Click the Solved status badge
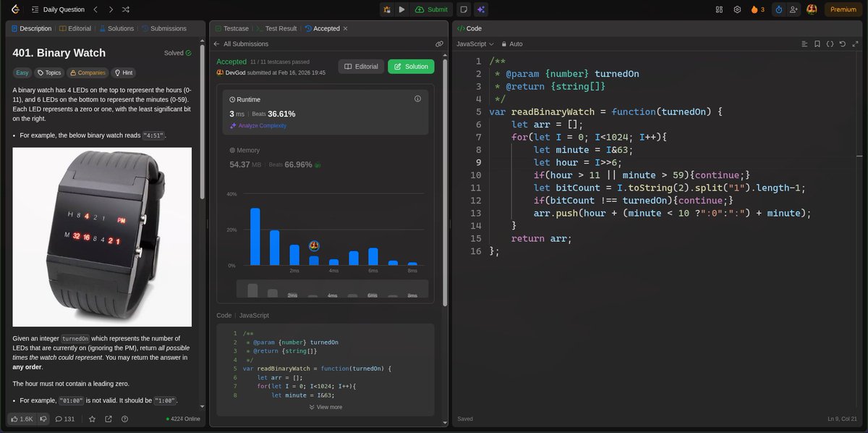Viewport: 868px width, 433px height. (178, 53)
